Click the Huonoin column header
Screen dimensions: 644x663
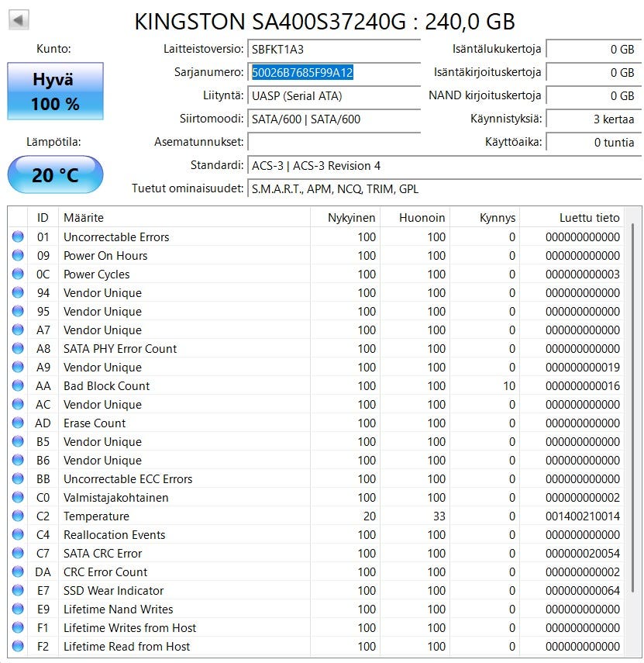[x=415, y=217]
